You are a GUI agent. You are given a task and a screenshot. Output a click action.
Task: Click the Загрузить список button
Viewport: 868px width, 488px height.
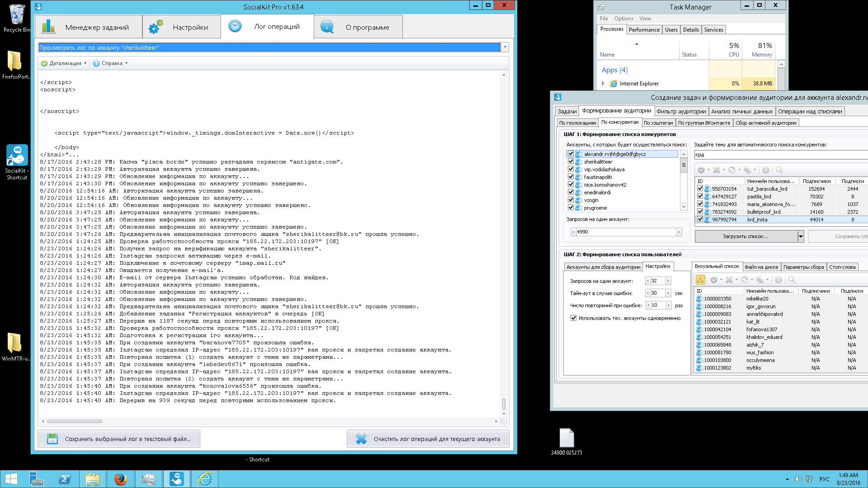click(x=745, y=236)
